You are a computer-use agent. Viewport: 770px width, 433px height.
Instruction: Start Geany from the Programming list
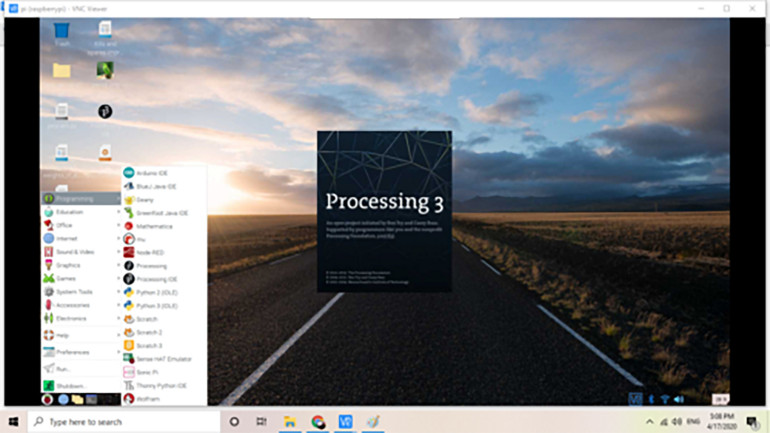[x=164, y=200]
